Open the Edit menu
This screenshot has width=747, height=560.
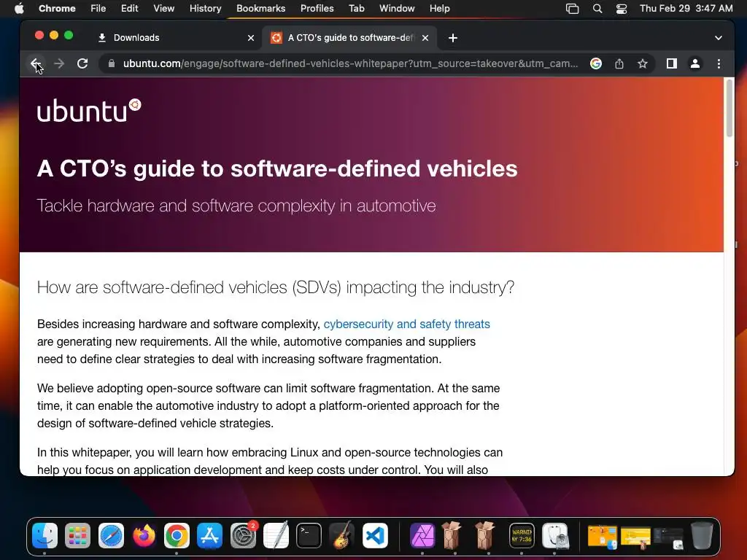129,9
